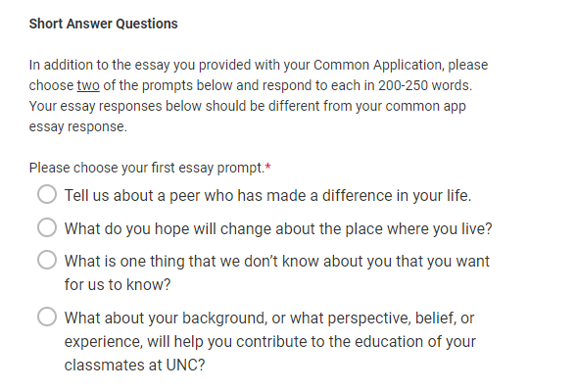Choose the radio button about where you live
Screen dimensions: 577x392
pos(47,227)
